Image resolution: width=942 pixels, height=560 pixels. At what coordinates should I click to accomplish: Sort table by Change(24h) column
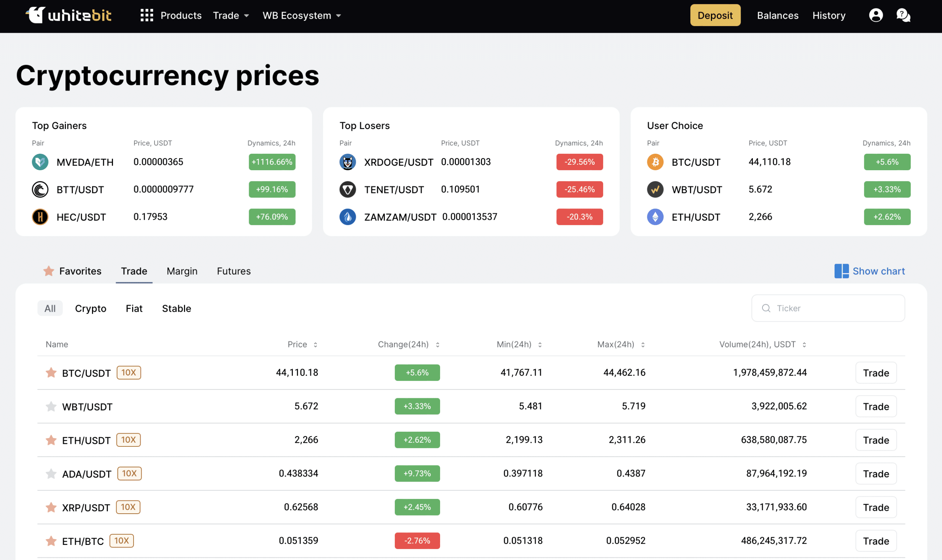pyautogui.click(x=408, y=345)
